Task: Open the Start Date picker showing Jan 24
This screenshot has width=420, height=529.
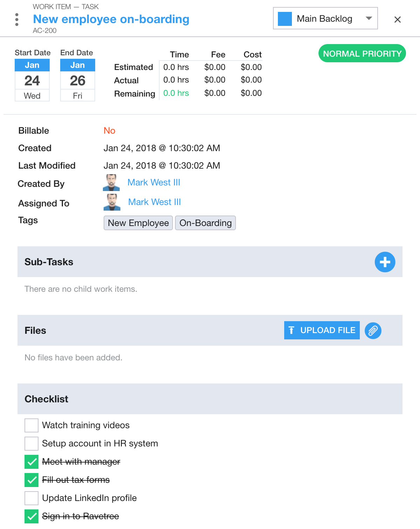Action: [32, 80]
